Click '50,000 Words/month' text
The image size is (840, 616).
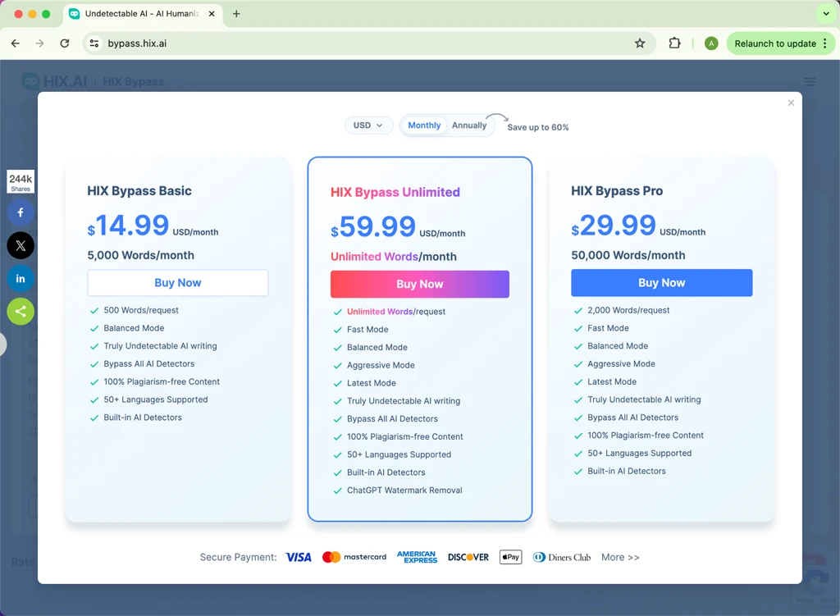(x=628, y=256)
